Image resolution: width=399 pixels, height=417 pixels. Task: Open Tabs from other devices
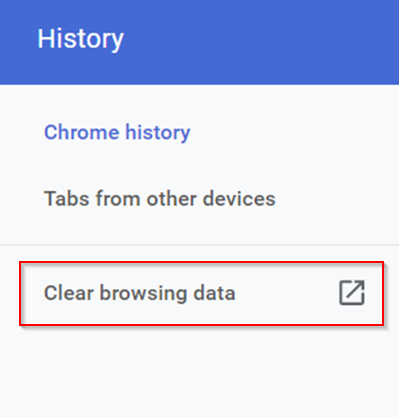[x=160, y=199]
